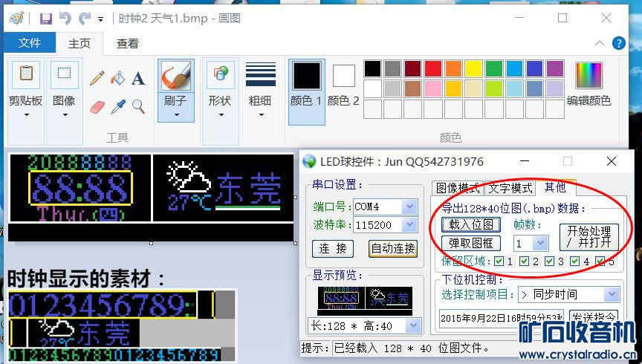Image resolution: width=642 pixels, height=364 pixels.
Task: Open the 波特率 115200 dropdown
Action: coord(409,225)
